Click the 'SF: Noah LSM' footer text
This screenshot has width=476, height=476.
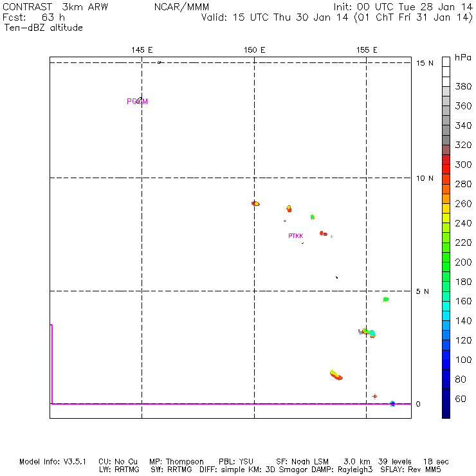coord(302,462)
